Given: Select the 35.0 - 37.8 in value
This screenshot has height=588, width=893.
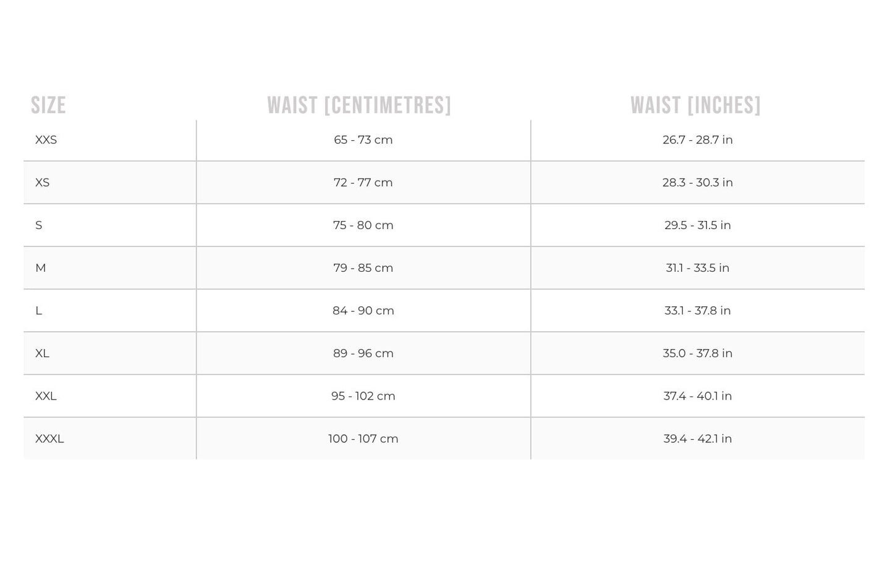Looking at the screenshot, I should point(698,353).
